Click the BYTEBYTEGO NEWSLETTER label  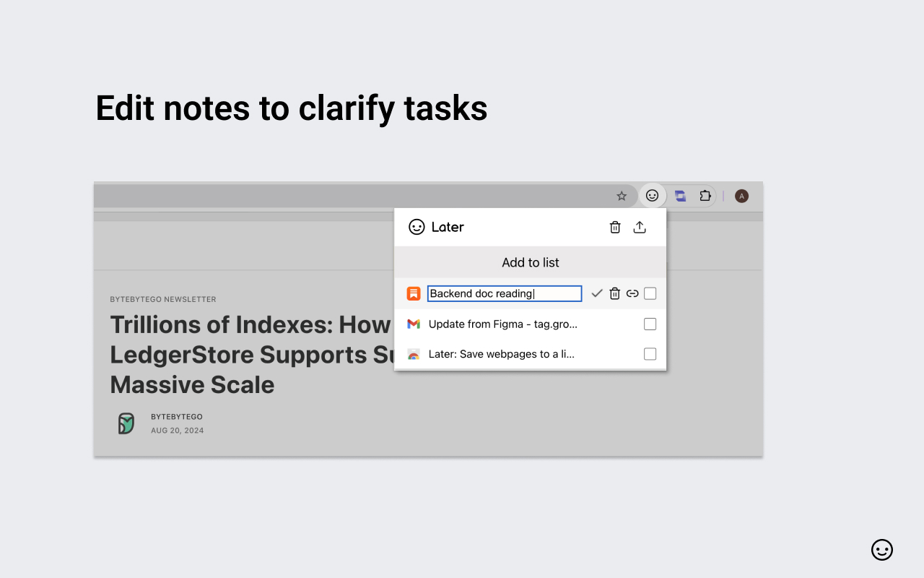pyautogui.click(x=163, y=299)
